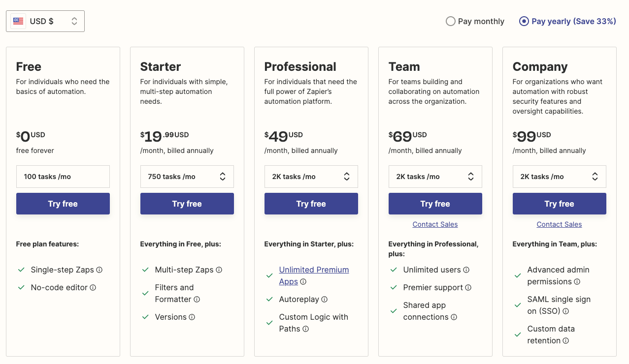This screenshot has height=364, width=629.
Task: Show info for Custom data retention
Action: click(566, 341)
